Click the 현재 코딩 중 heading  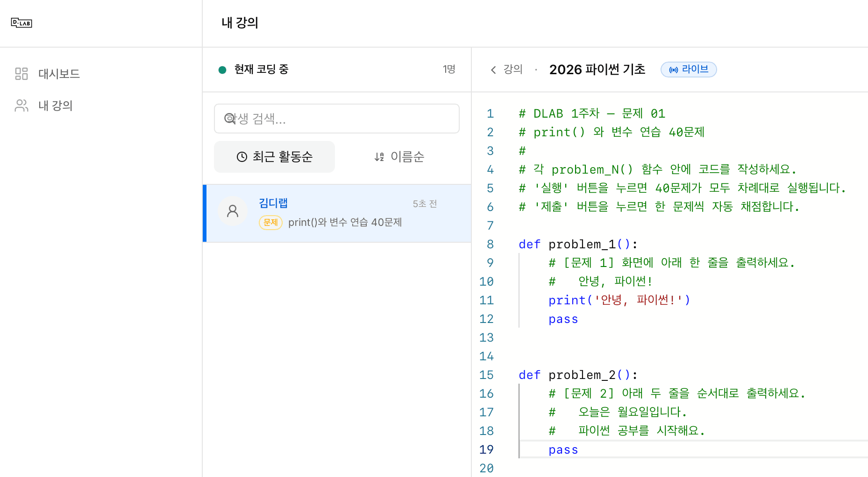point(261,69)
